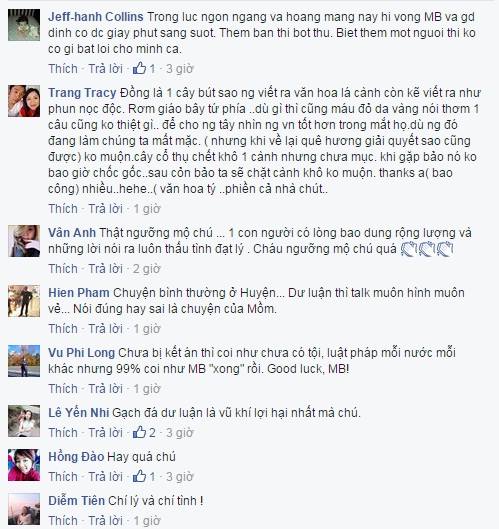Image resolution: width=499 pixels, height=529 pixels.
Task: Like Diễm Tiên's comment with Thích
Action: point(63,521)
